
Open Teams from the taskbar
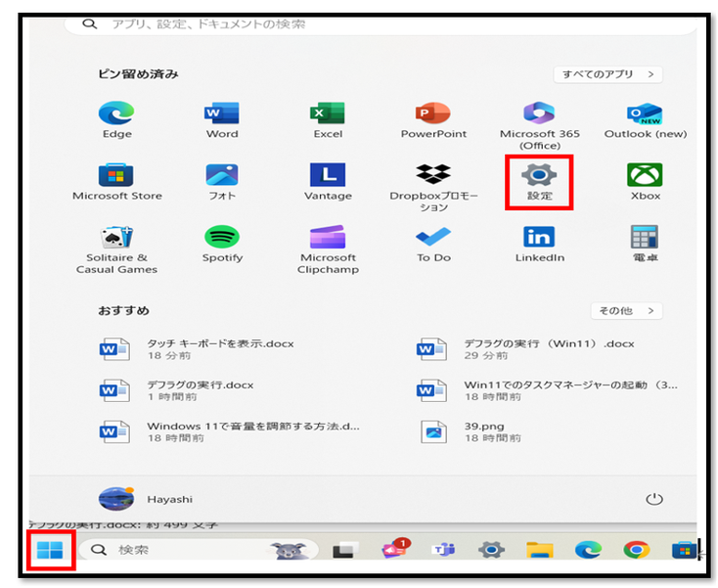[444, 550]
